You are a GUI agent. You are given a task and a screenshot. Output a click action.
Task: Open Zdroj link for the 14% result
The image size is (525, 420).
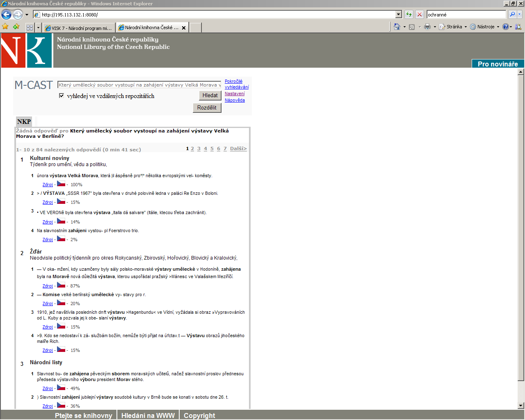(48, 222)
